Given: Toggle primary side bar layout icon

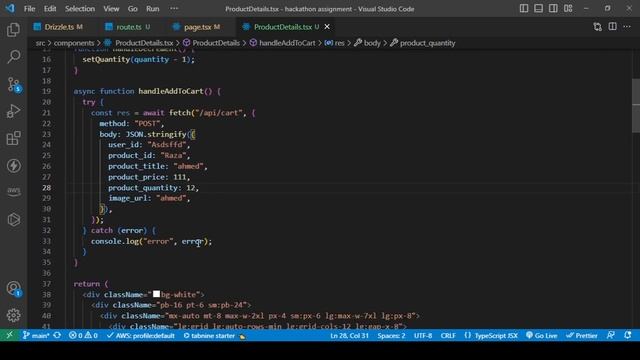Looking at the screenshot, I should 524,9.
